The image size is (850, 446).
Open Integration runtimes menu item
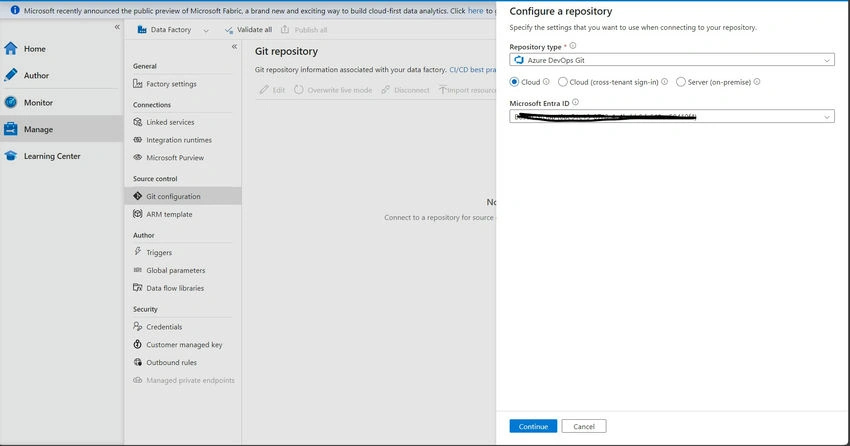tap(183, 140)
